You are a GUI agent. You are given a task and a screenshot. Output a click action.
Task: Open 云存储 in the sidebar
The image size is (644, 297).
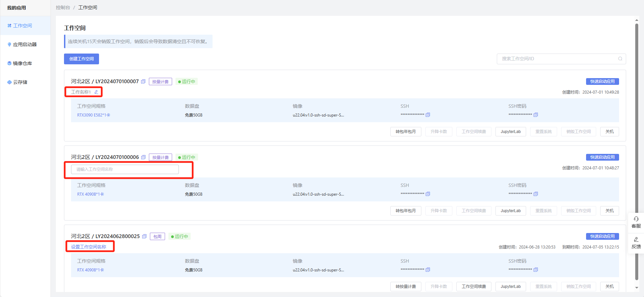tap(25, 82)
